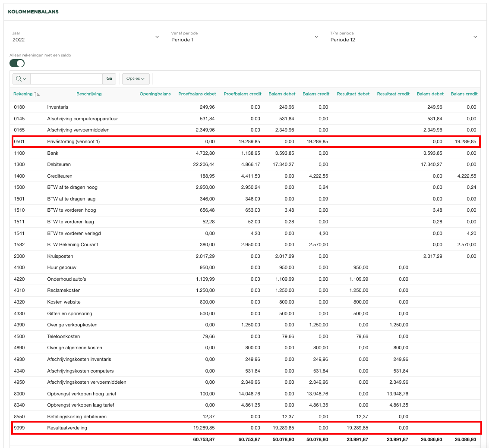
Task: Click the Resultaat debet column header
Action: [353, 94]
